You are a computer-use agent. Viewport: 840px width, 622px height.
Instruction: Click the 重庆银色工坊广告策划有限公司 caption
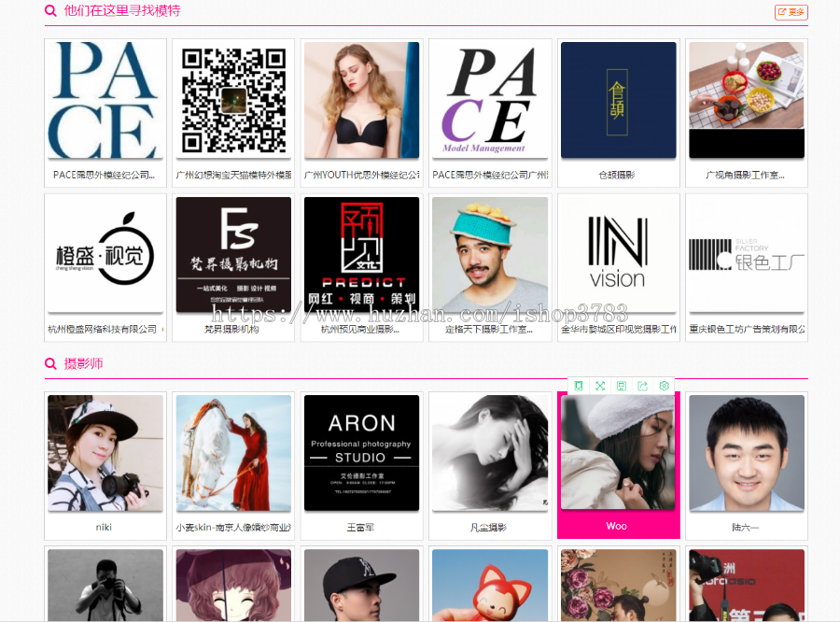[747, 330]
